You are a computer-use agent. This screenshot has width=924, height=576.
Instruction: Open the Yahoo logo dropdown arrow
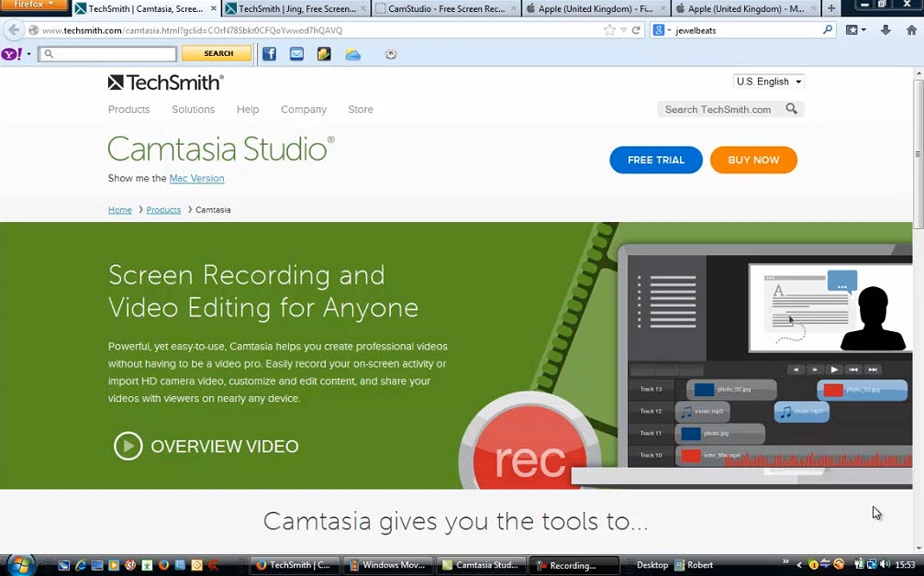tap(28, 54)
